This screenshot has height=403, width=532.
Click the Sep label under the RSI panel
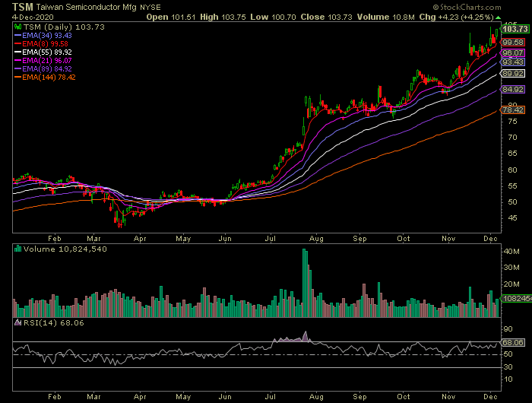(x=359, y=397)
